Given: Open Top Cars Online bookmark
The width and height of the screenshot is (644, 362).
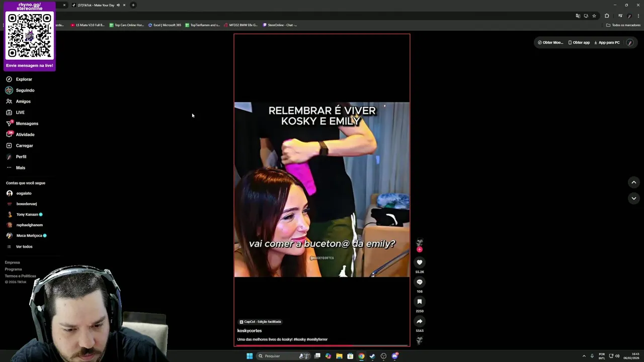Looking at the screenshot, I should 126,25.
